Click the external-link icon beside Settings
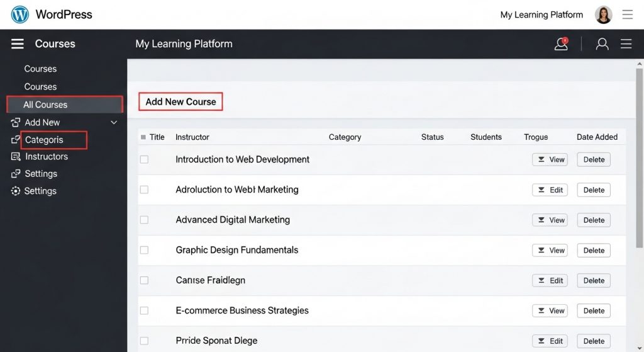This screenshot has height=352, width=644. click(16, 174)
